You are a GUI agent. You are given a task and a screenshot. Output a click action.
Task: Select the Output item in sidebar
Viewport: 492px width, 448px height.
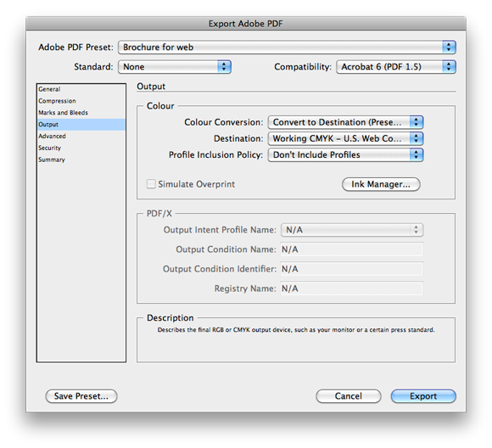tap(81, 125)
